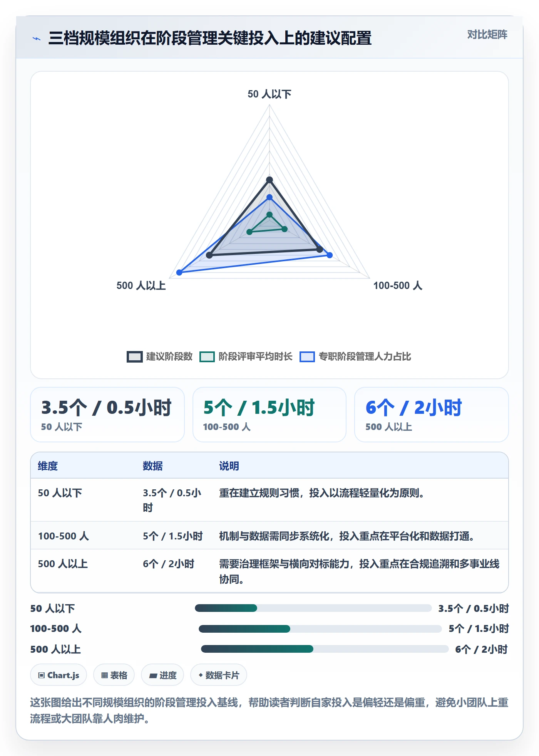The width and height of the screenshot is (539, 756).
Task: Click the 数据 column header
Action: click(153, 466)
